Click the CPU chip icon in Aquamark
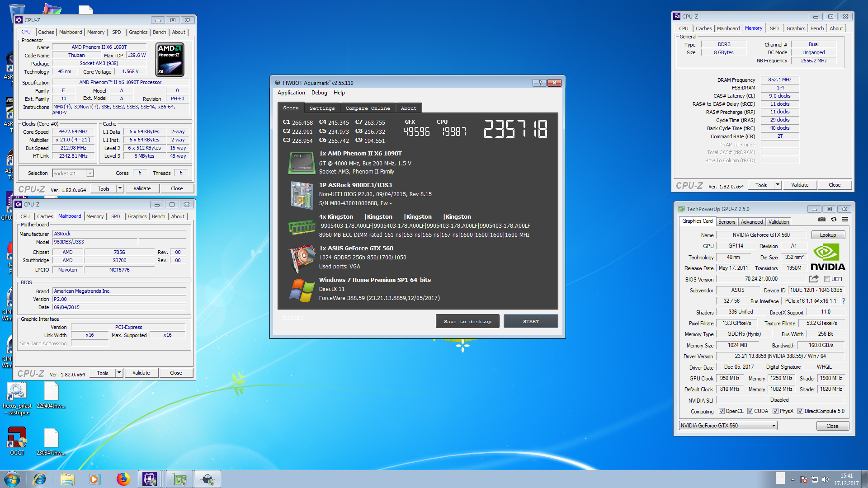The height and width of the screenshot is (488, 868). (x=302, y=163)
